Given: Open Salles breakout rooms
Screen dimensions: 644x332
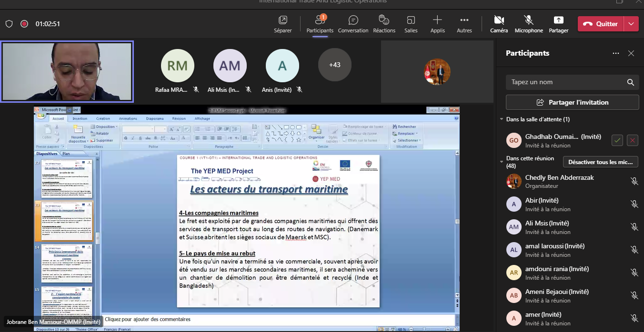Looking at the screenshot, I should 411,24.
